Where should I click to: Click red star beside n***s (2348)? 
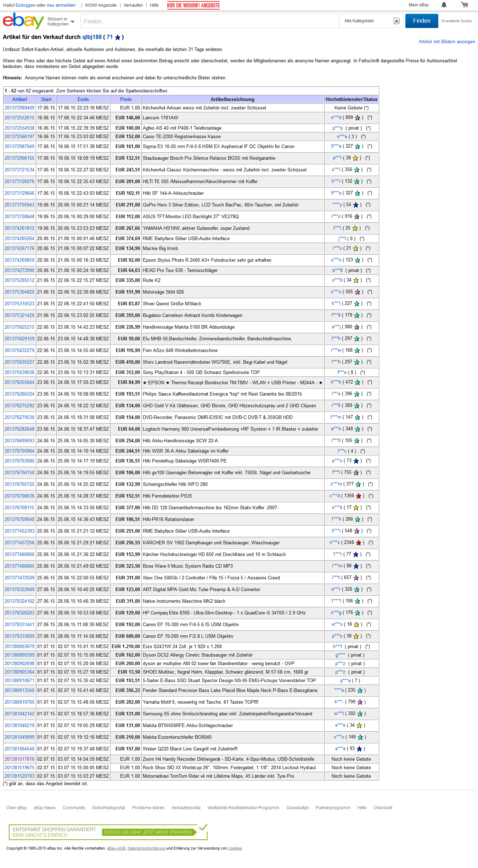(x=359, y=543)
